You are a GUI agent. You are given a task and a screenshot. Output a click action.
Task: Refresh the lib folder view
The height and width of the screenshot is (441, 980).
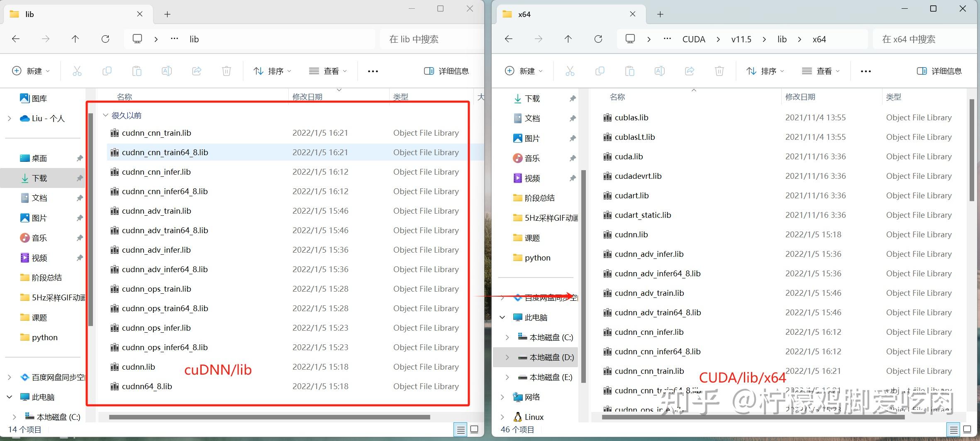105,39
